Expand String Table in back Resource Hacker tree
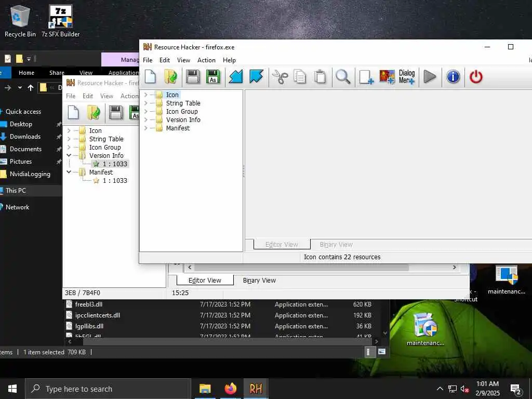This screenshot has width=532, height=399. 69,139
